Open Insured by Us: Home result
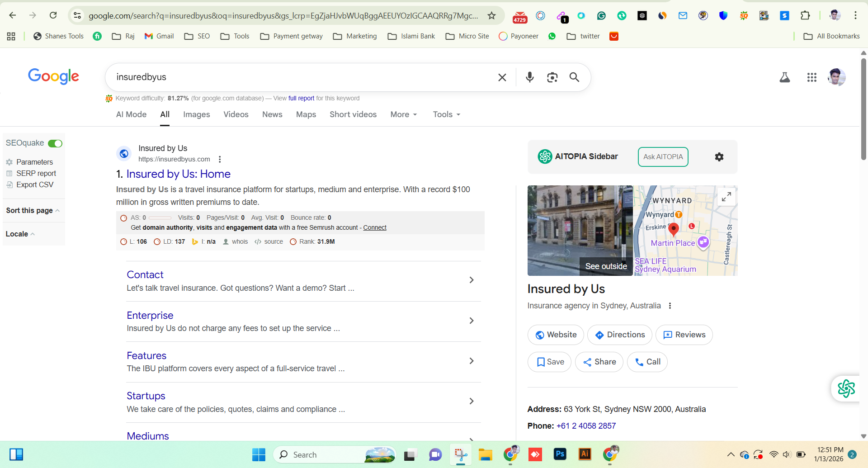The image size is (868, 468). click(x=178, y=174)
